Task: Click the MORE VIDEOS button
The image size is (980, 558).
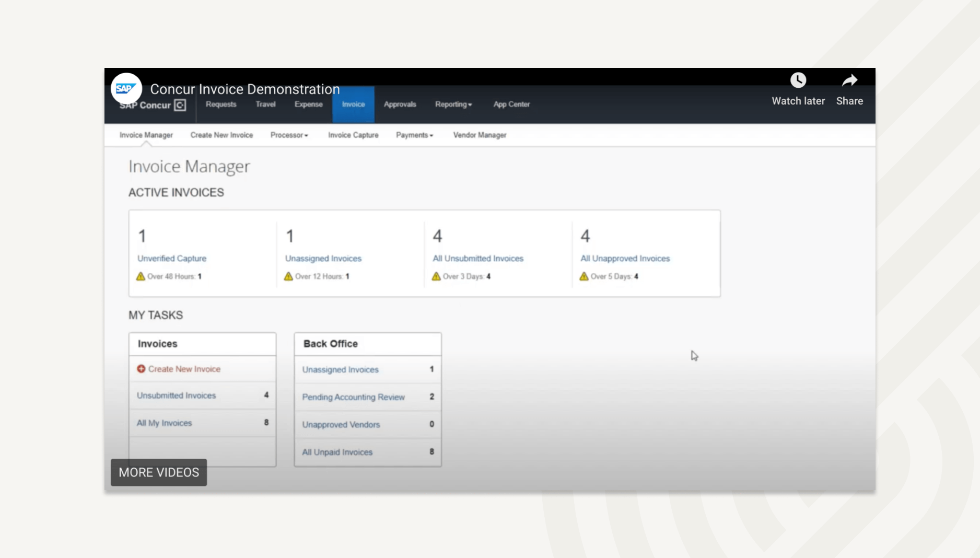Action: click(x=159, y=472)
